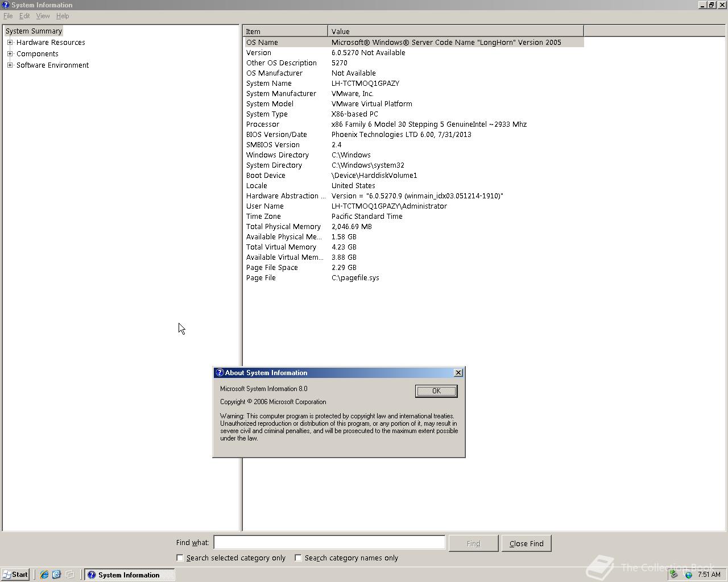The height and width of the screenshot is (582, 728).
Task: Select the Total Virtual Memory row
Action: (414, 247)
